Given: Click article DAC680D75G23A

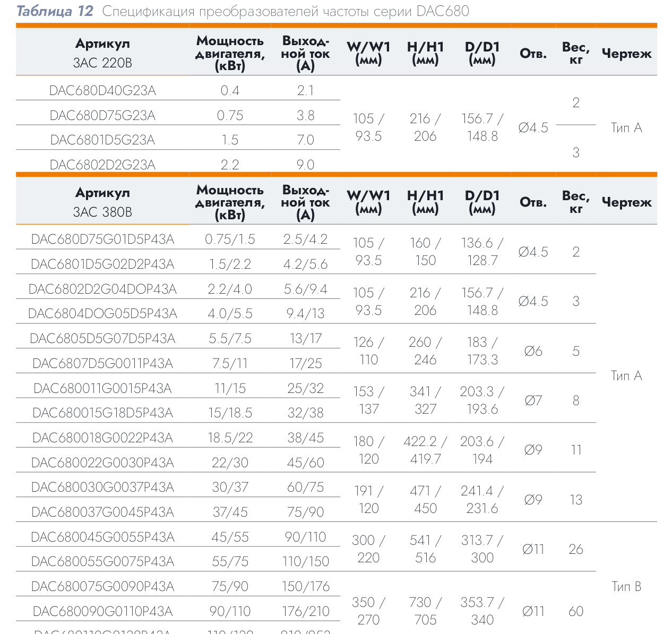Looking at the screenshot, I should (x=102, y=116).
